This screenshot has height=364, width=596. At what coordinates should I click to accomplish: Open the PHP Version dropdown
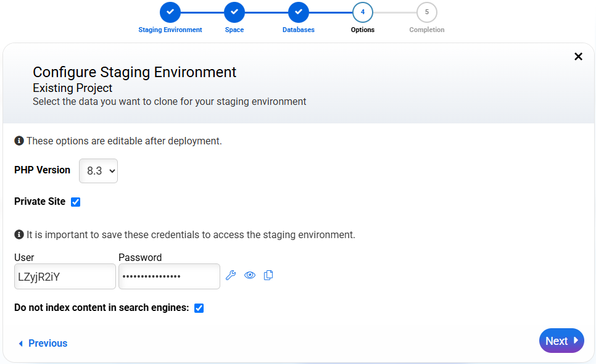pos(98,171)
